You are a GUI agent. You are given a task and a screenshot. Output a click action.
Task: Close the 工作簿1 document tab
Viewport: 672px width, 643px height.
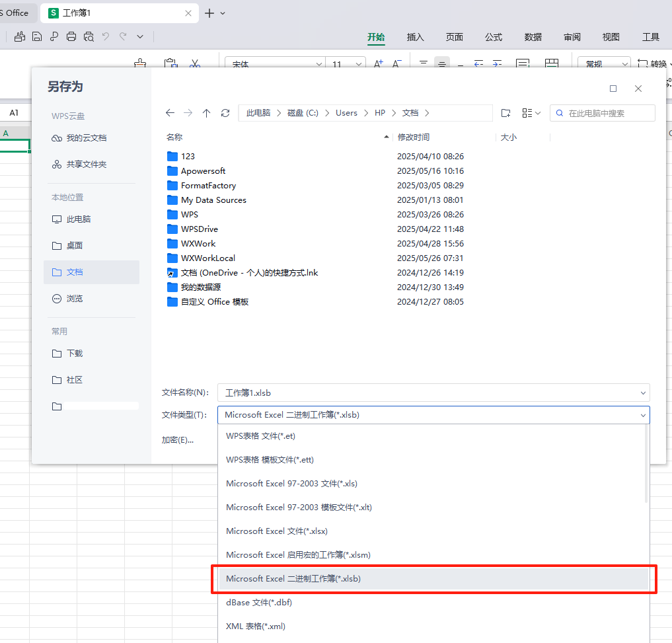point(188,13)
